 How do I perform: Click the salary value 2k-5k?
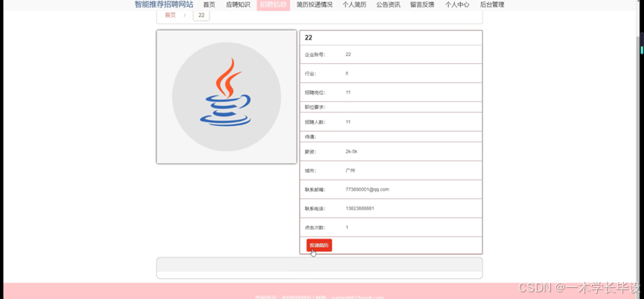tap(351, 152)
